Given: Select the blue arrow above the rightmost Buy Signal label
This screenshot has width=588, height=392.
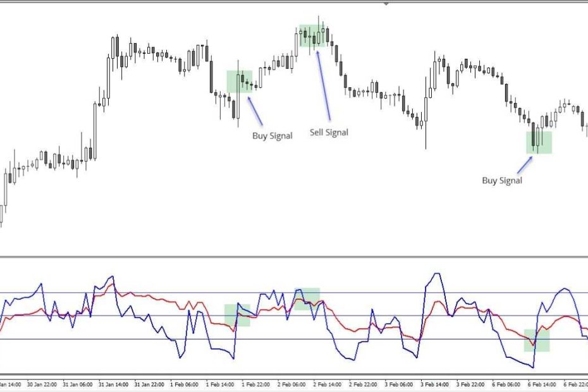Looking at the screenshot, I should coord(525,164).
